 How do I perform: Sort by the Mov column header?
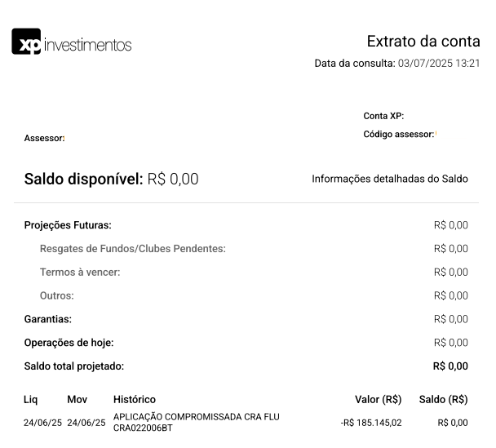[x=77, y=400]
